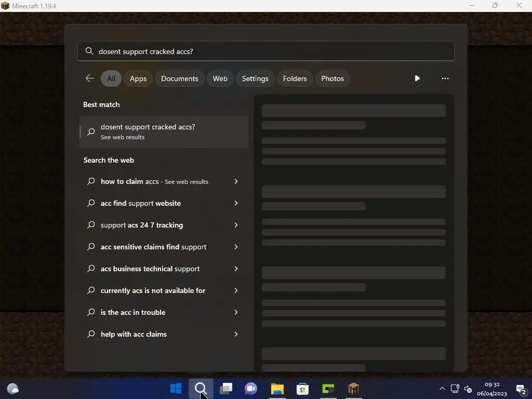Click the network icon in system tray
Image resolution: width=532 pixels, height=399 pixels.
click(x=455, y=389)
